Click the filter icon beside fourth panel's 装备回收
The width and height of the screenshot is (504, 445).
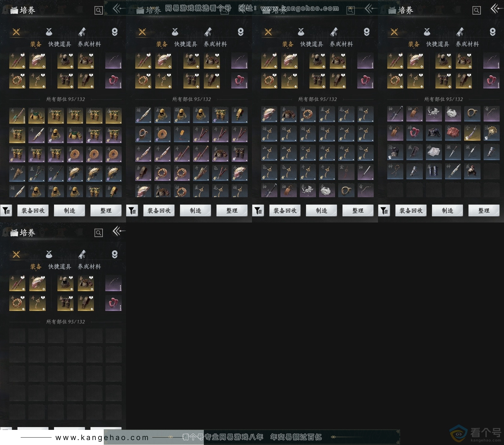click(384, 211)
